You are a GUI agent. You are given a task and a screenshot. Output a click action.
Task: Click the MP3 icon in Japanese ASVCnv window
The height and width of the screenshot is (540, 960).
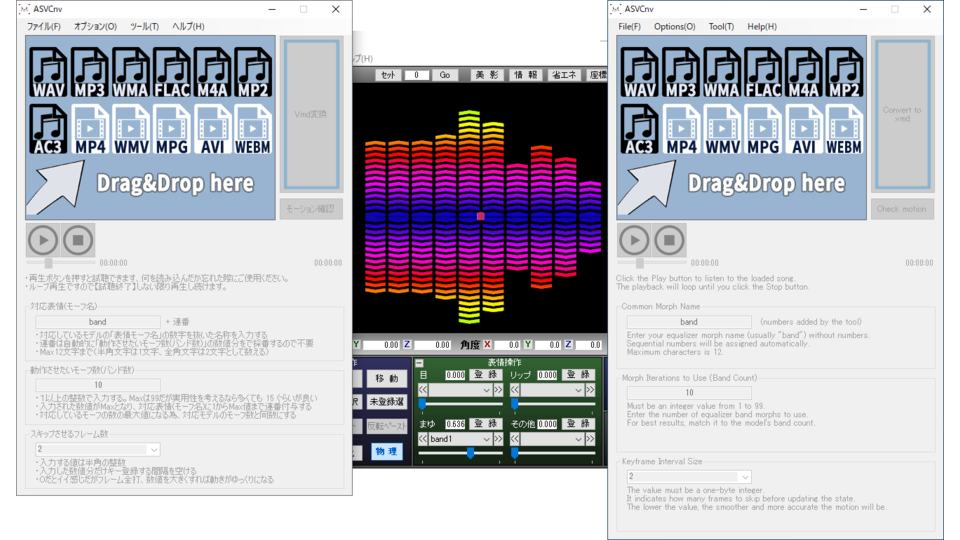pos(89,72)
